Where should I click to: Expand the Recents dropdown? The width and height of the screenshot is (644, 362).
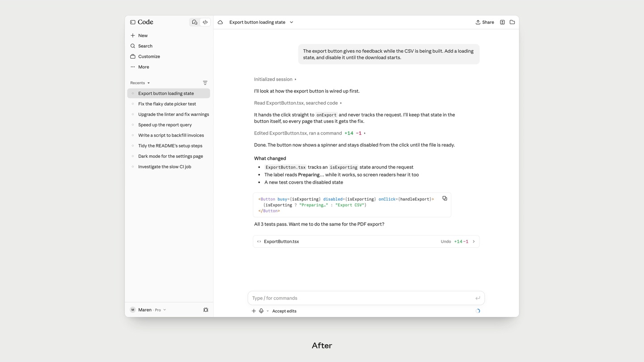click(x=140, y=83)
